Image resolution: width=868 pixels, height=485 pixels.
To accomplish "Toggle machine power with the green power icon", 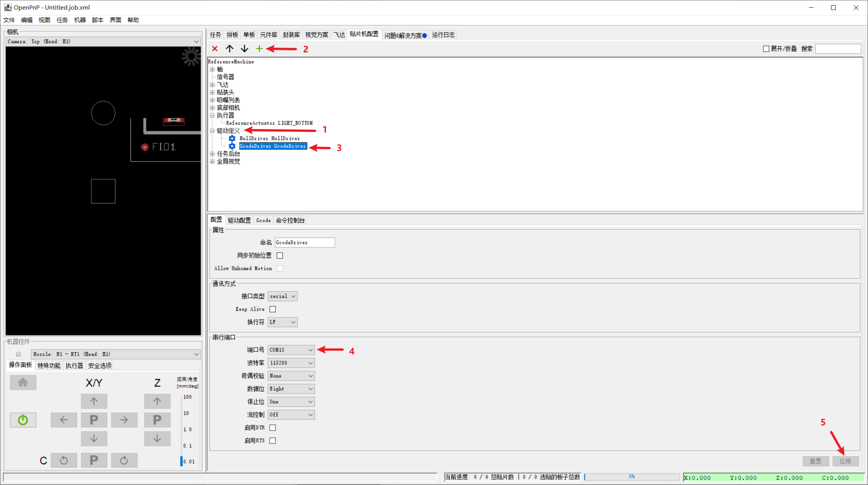I will click(23, 420).
